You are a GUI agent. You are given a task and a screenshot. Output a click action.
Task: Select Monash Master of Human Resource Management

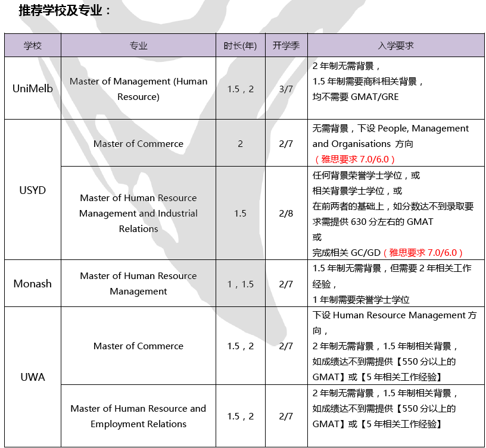click(138, 284)
